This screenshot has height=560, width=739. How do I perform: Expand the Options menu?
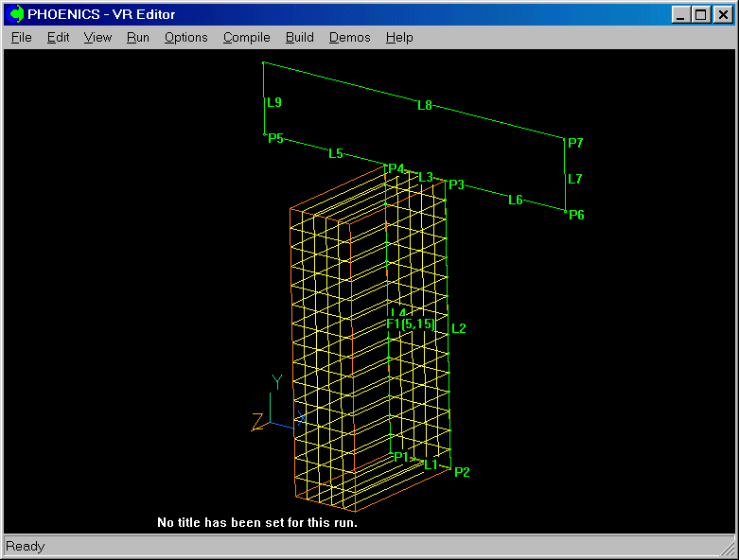point(185,38)
